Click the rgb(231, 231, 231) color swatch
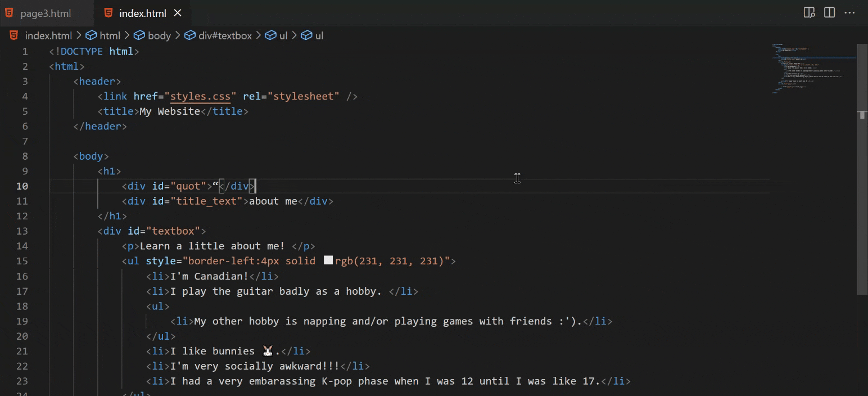This screenshot has height=396, width=868. click(x=328, y=260)
